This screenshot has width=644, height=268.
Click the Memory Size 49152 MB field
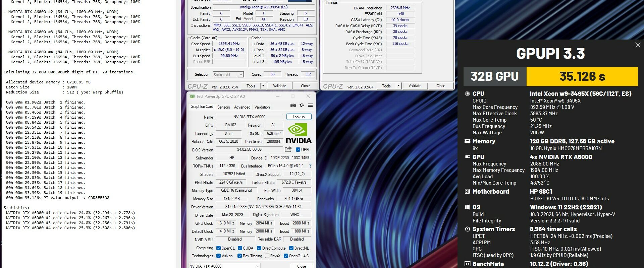click(x=231, y=199)
